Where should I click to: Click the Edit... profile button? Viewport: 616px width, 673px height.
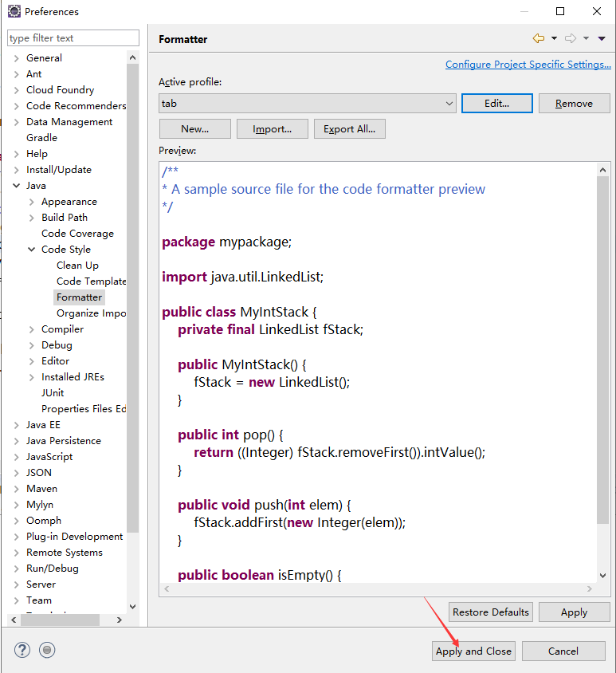pyautogui.click(x=496, y=104)
